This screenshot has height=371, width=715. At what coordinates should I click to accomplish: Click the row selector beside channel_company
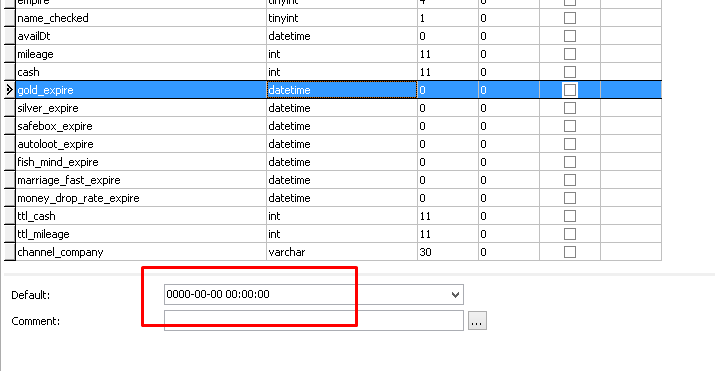point(10,252)
